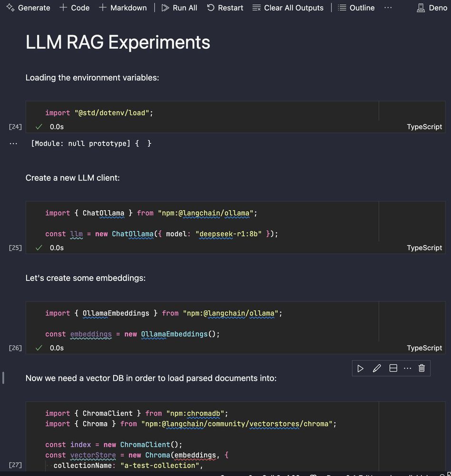The height and width of the screenshot is (476, 451).
Task: Click execution count [27]
Action: tap(15, 465)
